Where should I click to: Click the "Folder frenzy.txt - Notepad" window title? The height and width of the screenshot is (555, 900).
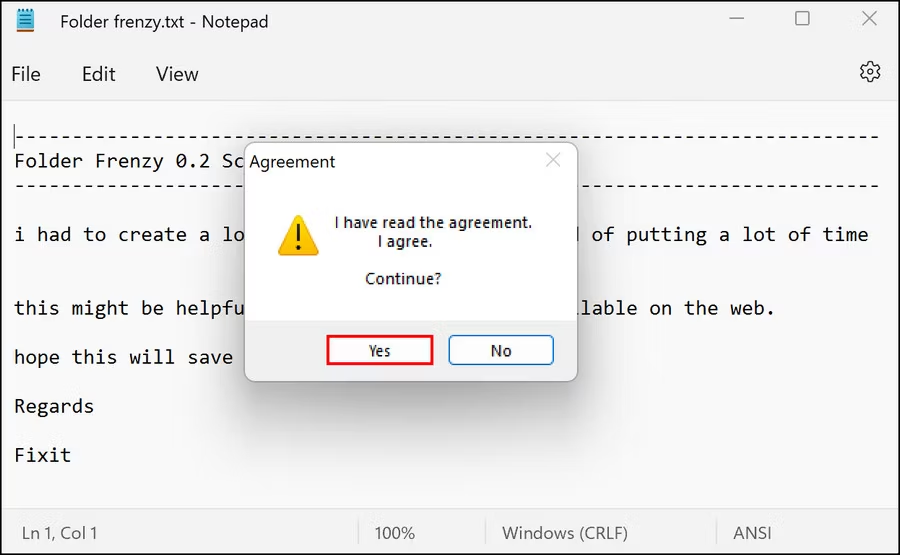click(x=164, y=21)
